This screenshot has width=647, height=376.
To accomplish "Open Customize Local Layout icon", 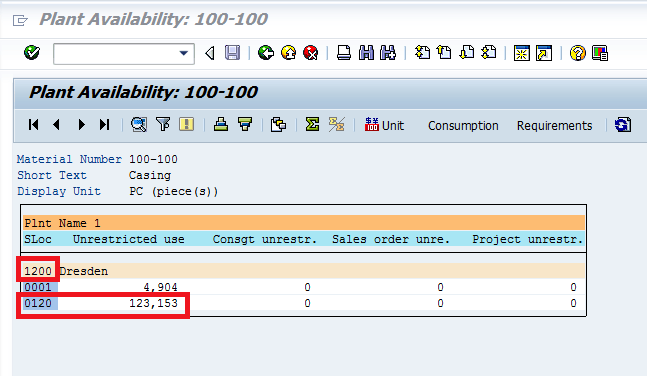I will [600, 53].
